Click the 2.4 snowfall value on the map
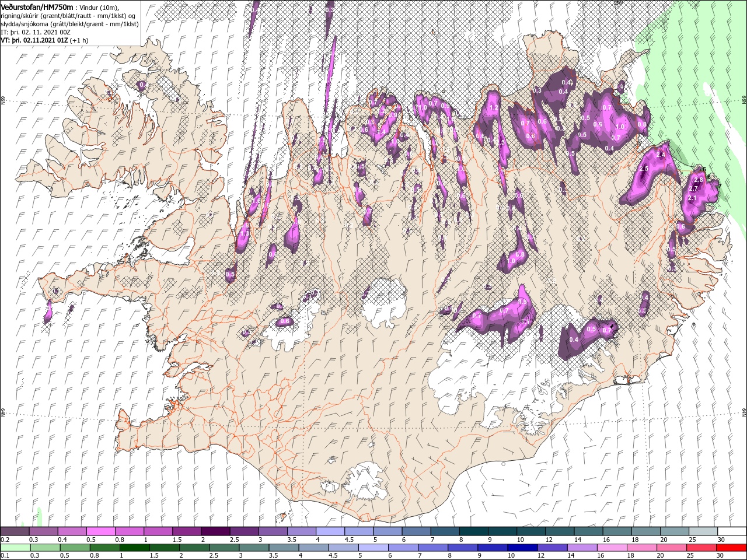Image resolution: width=747 pixels, height=560 pixels. [x=661, y=155]
